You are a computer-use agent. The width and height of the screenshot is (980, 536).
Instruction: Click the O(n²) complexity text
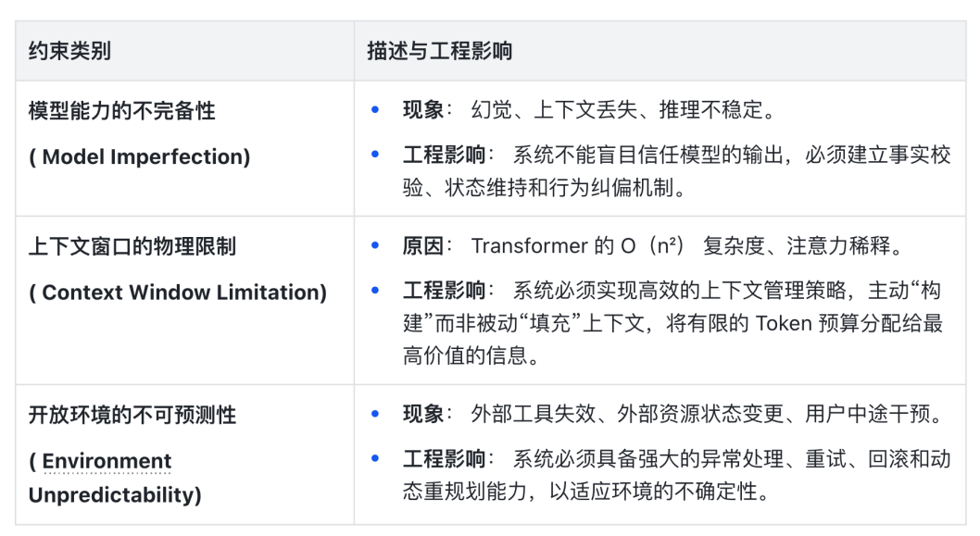coord(657,245)
